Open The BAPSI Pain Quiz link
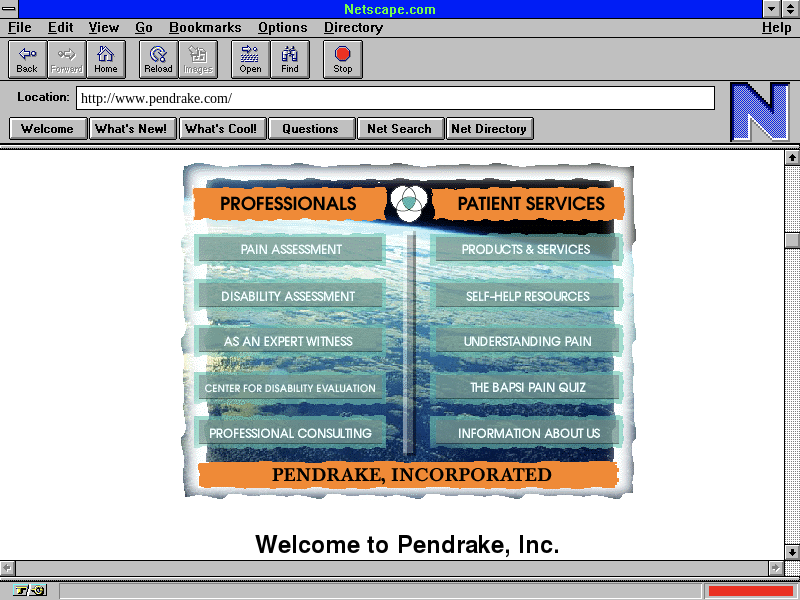 point(527,387)
